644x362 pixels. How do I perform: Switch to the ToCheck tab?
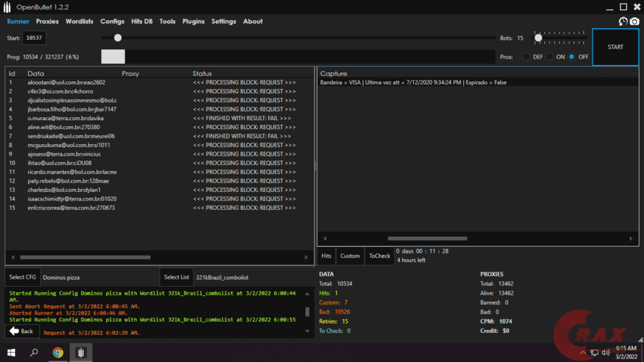[x=379, y=256]
